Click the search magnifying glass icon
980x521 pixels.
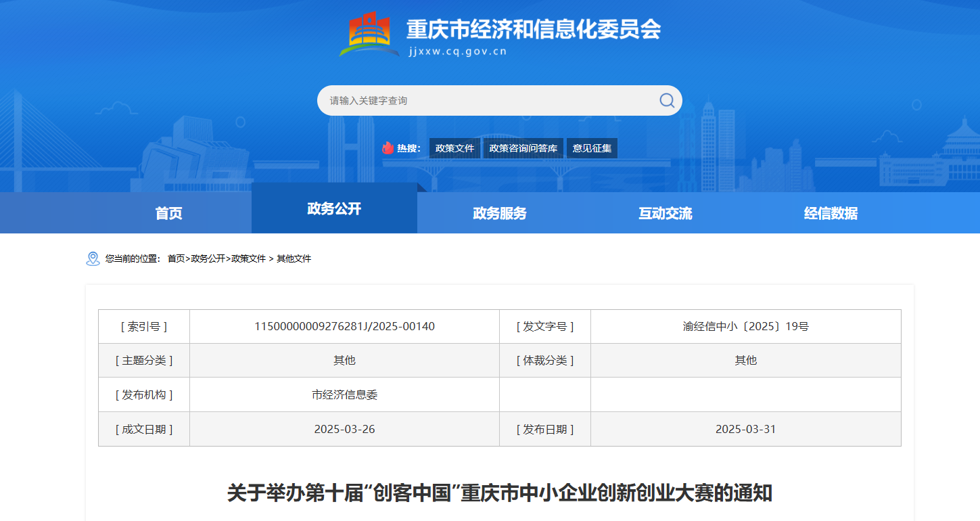(x=667, y=100)
